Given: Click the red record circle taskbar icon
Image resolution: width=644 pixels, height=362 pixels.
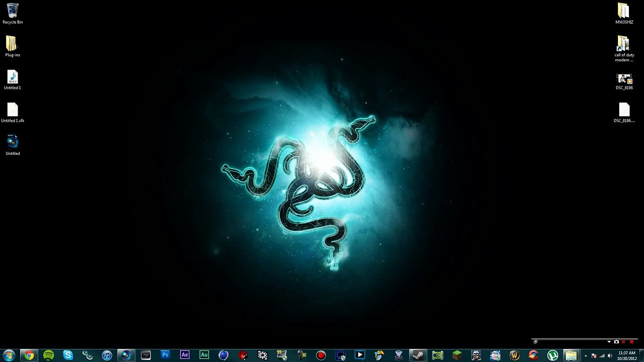Looking at the screenshot, I should (321, 355).
